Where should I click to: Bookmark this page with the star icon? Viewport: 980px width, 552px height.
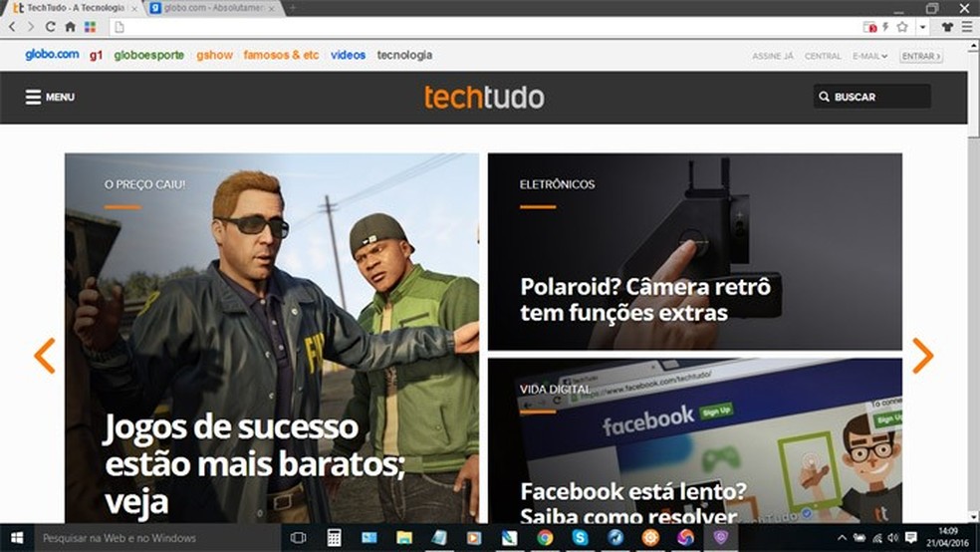pos(902,27)
